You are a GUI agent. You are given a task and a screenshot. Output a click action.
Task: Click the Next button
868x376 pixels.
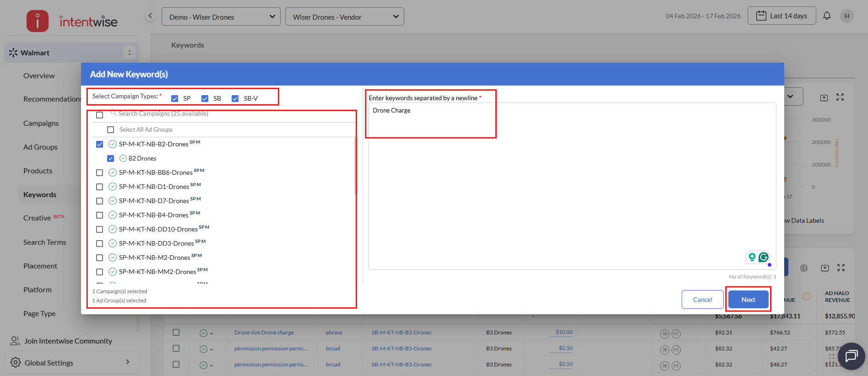[748, 300]
